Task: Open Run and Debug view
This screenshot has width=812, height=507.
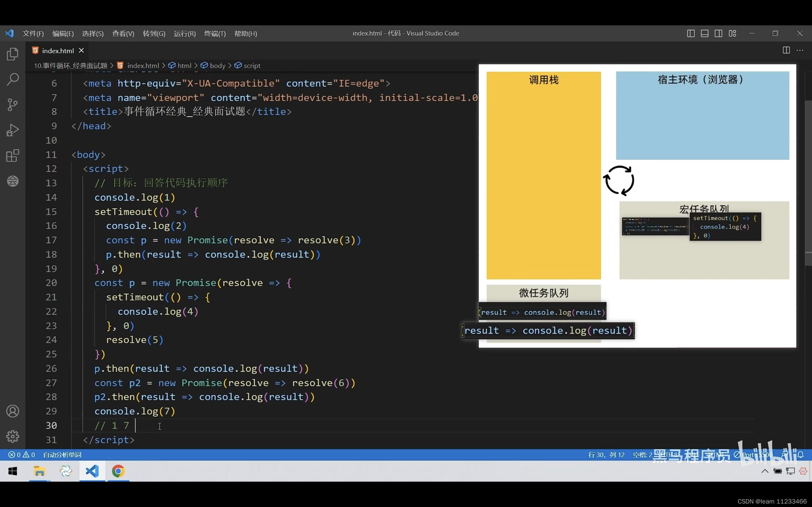Action: click(12, 130)
